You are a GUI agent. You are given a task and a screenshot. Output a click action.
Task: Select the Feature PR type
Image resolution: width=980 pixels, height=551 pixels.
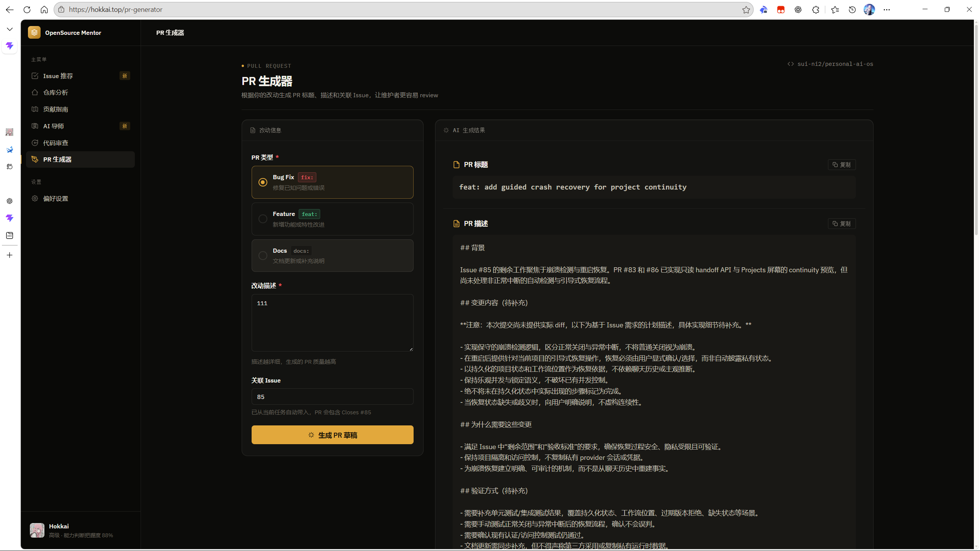click(332, 219)
